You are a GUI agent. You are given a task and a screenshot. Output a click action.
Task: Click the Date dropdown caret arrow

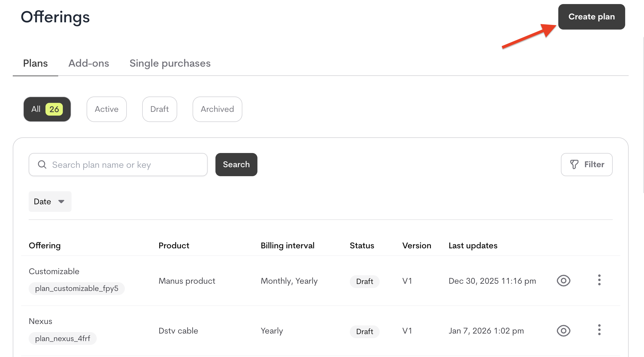pos(61,201)
